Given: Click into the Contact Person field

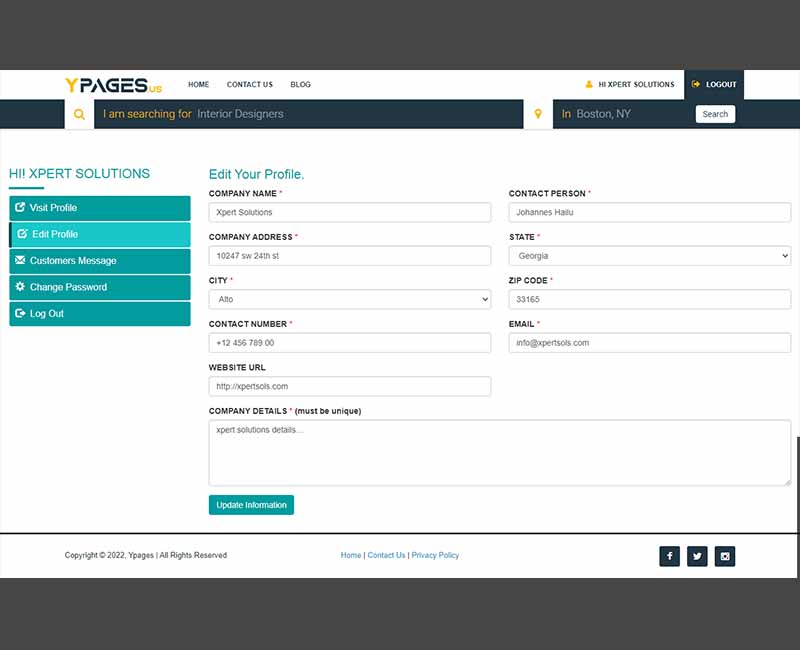Looking at the screenshot, I should tap(649, 212).
